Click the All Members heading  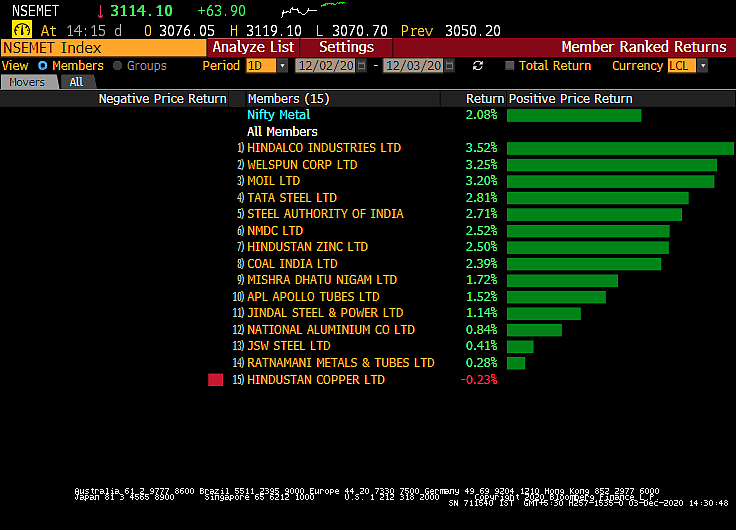[x=282, y=131]
